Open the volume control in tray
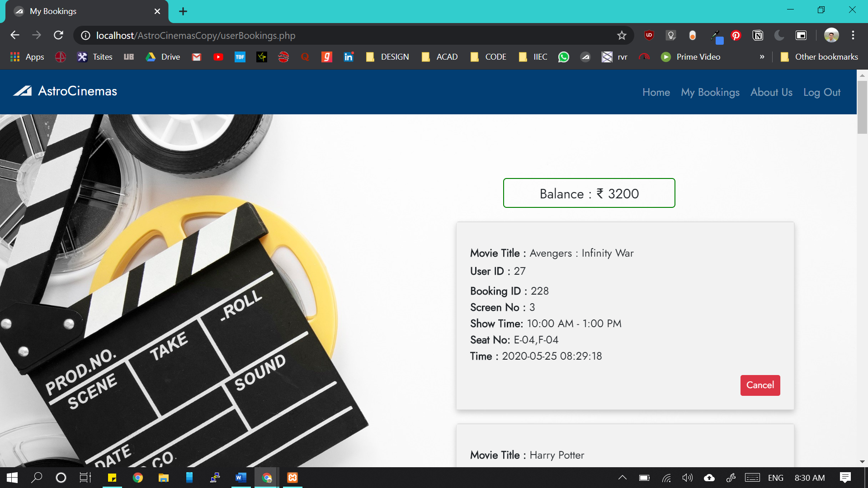This screenshot has width=868, height=488. click(x=688, y=478)
